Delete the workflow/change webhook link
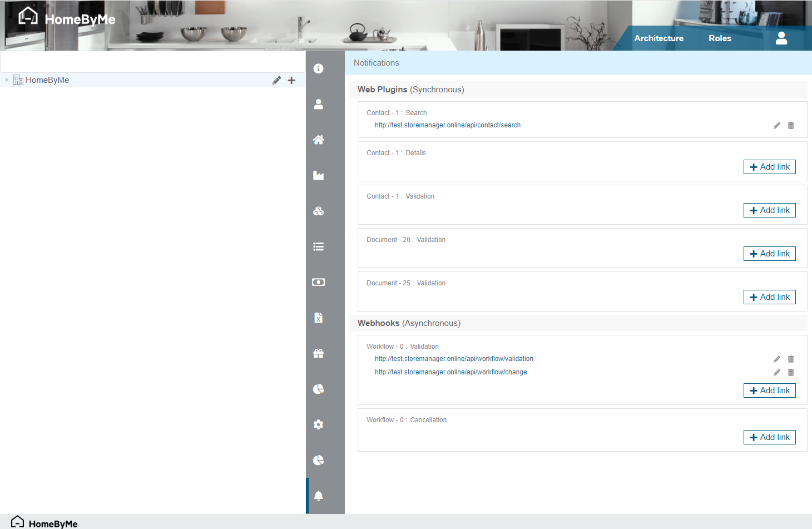 pos(791,373)
